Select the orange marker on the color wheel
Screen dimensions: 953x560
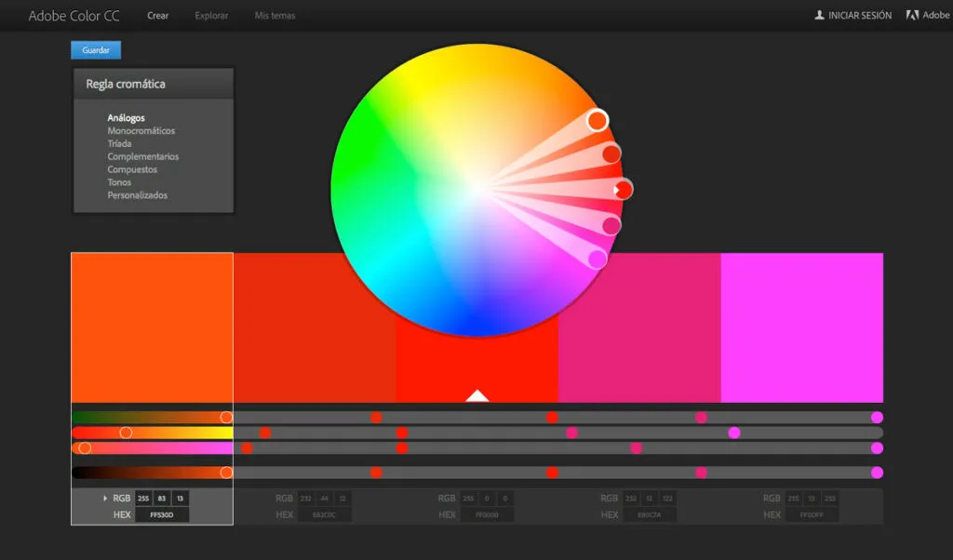point(597,120)
